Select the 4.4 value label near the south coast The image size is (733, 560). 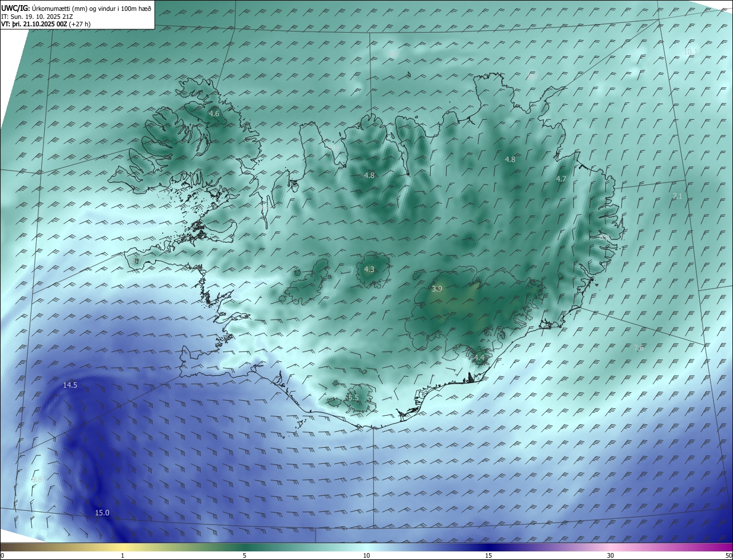tap(479, 358)
